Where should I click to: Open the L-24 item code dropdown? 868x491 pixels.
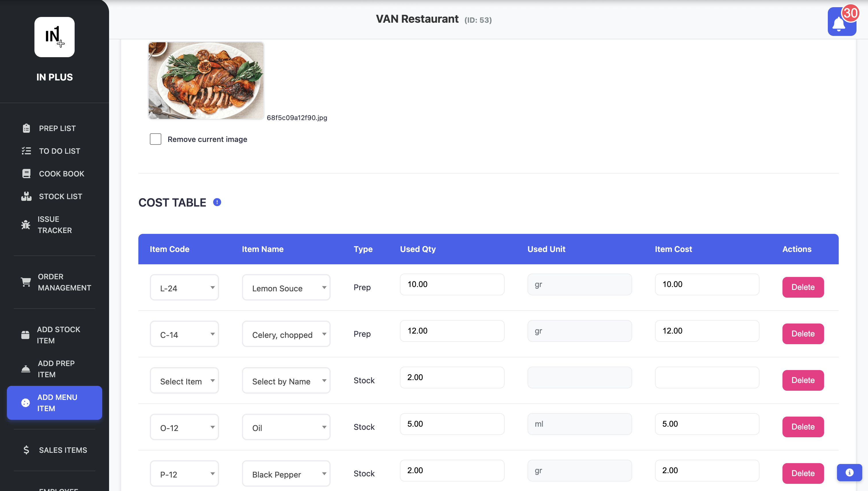[x=184, y=287]
